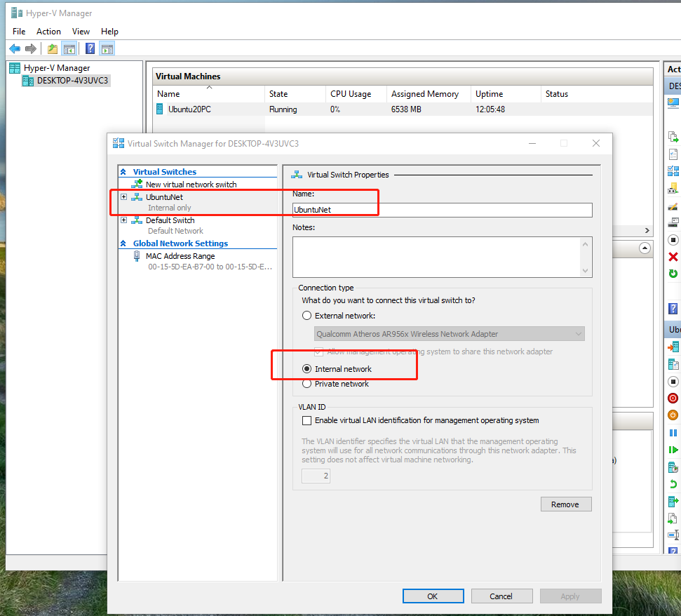Open the Action menu
Screen dimensions: 681x616
click(48, 32)
